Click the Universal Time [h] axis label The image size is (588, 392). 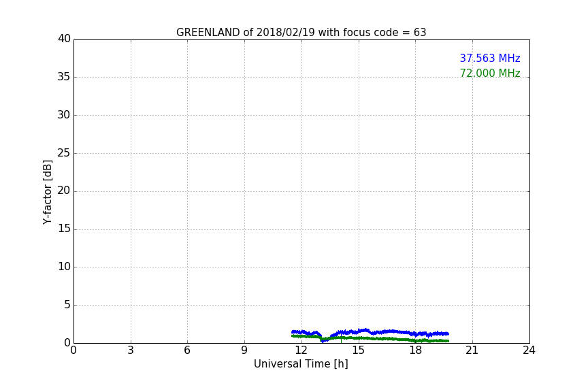[x=301, y=364]
